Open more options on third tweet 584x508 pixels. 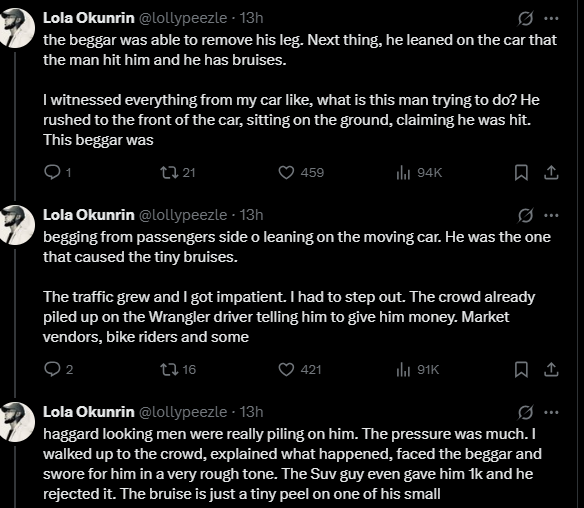pyautogui.click(x=551, y=412)
